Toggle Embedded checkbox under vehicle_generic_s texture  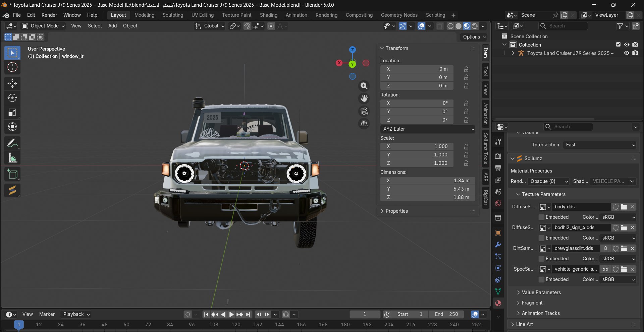pos(541,280)
